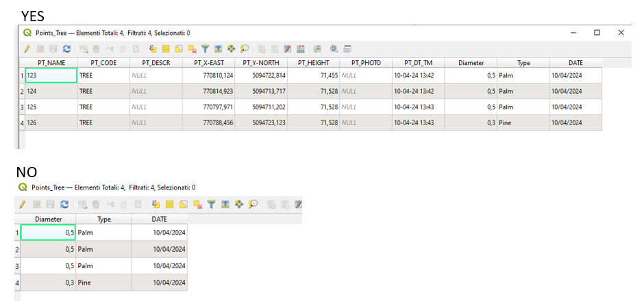
Task: Select the cell containing 126 in PT_NAME
Action: [x=51, y=122]
